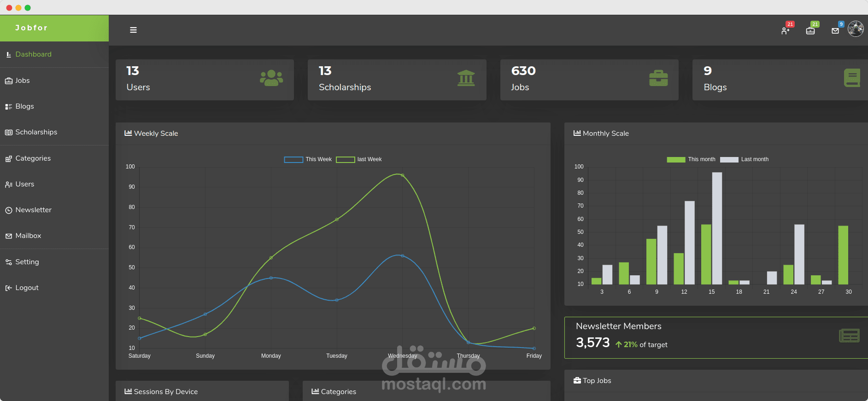This screenshot has width=868, height=401.
Task: Click the Dashboard chart icon in sidebar
Action: pos(9,54)
